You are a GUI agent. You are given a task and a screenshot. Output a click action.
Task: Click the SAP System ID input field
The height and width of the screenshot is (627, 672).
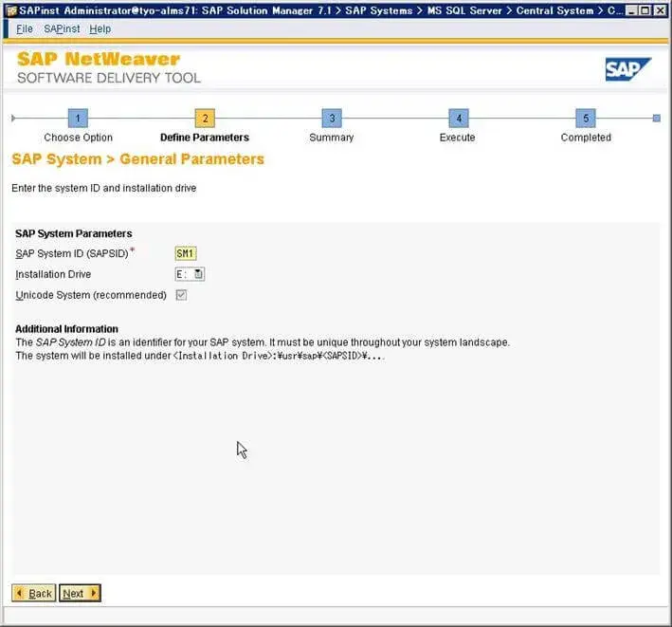(x=186, y=253)
